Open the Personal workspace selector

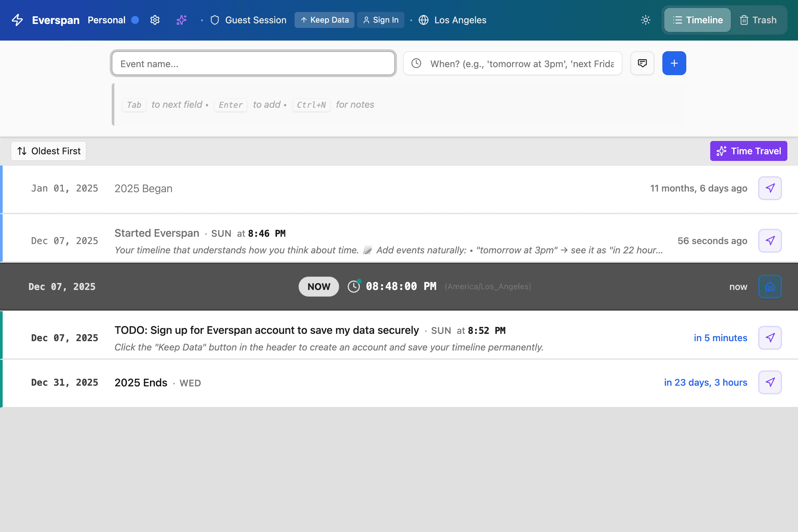tap(106, 20)
